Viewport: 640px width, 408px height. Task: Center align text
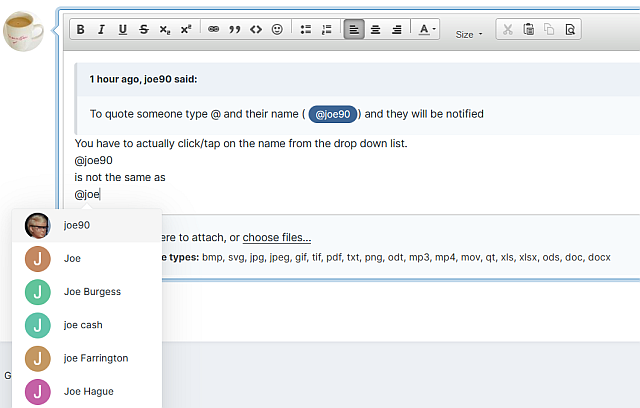tap(376, 29)
